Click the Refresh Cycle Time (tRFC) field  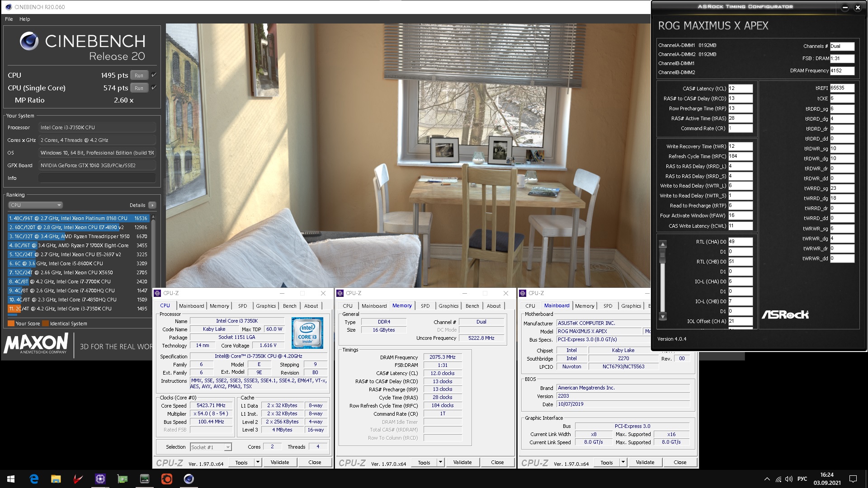[x=740, y=156]
